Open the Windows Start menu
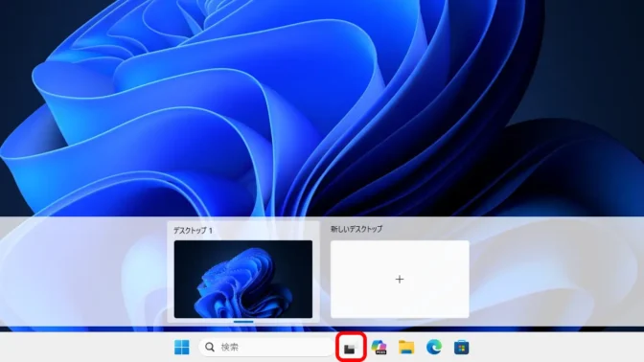 click(x=182, y=348)
